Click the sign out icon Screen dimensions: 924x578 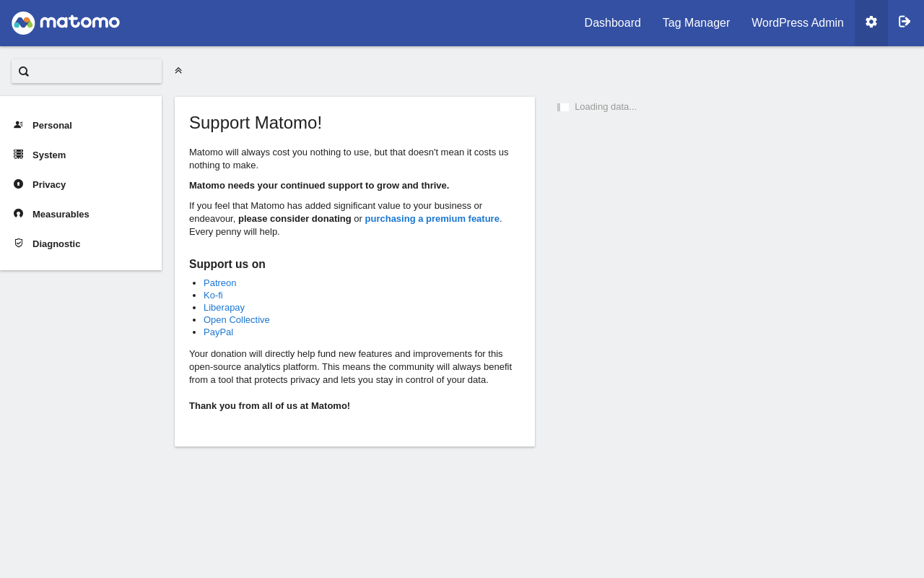(905, 22)
